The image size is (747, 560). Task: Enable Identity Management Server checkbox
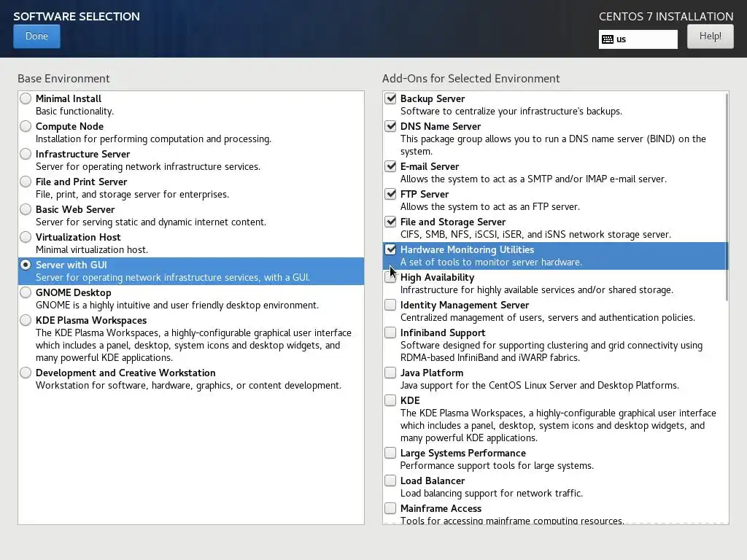click(x=390, y=305)
